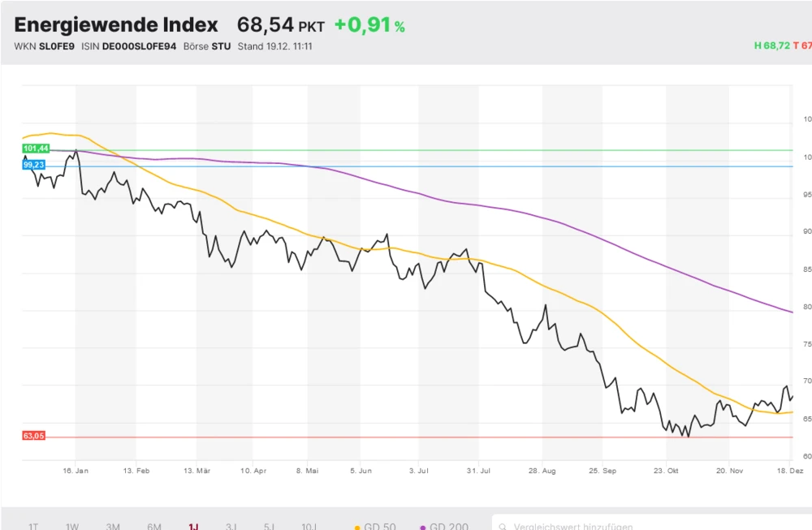This screenshot has height=530, width=812.
Task: Switch to the 3J timeframe
Action: pos(231,526)
